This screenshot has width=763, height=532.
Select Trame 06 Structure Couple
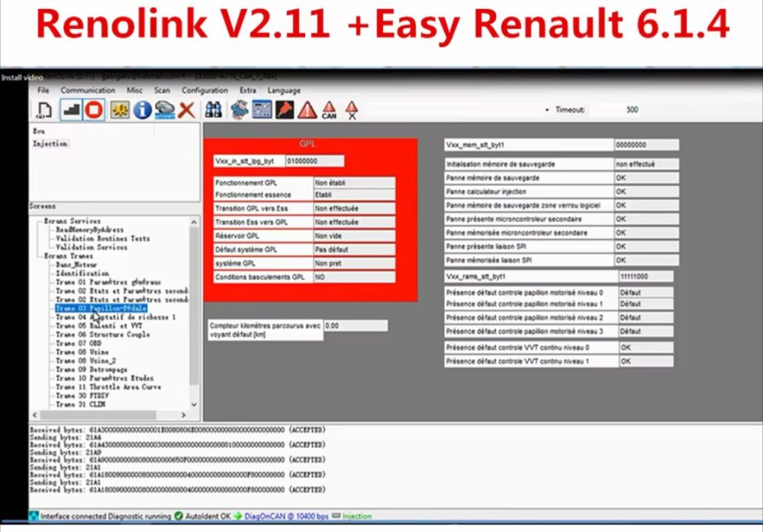click(x=103, y=334)
